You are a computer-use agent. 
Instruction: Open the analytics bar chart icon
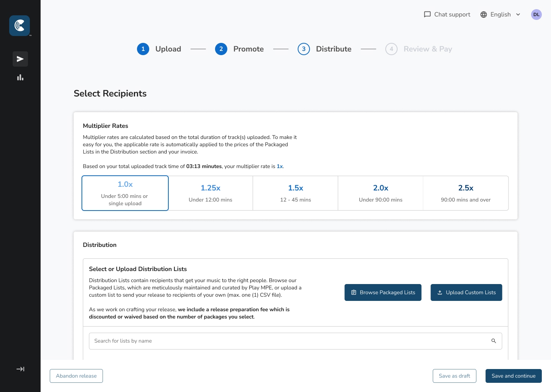coord(20,78)
